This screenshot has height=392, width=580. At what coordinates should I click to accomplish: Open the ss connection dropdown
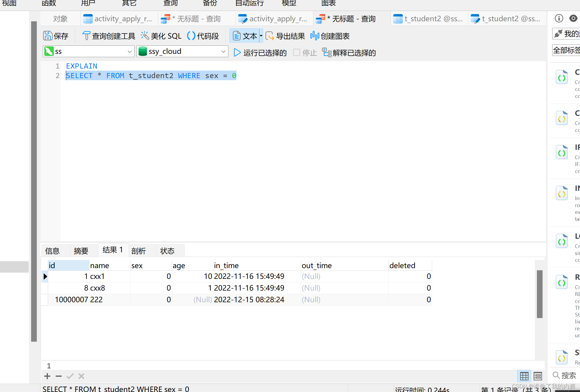(x=89, y=51)
